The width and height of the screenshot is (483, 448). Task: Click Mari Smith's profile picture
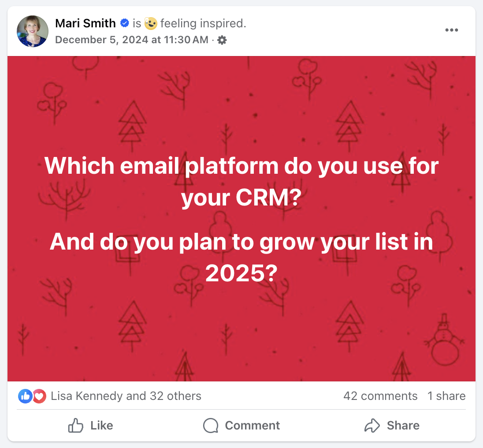[33, 31]
